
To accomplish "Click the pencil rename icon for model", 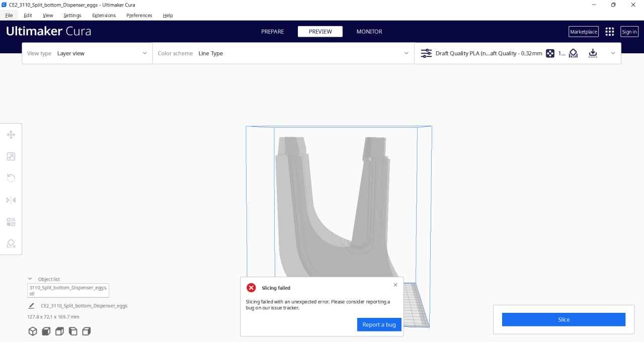I will pyautogui.click(x=31, y=305).
